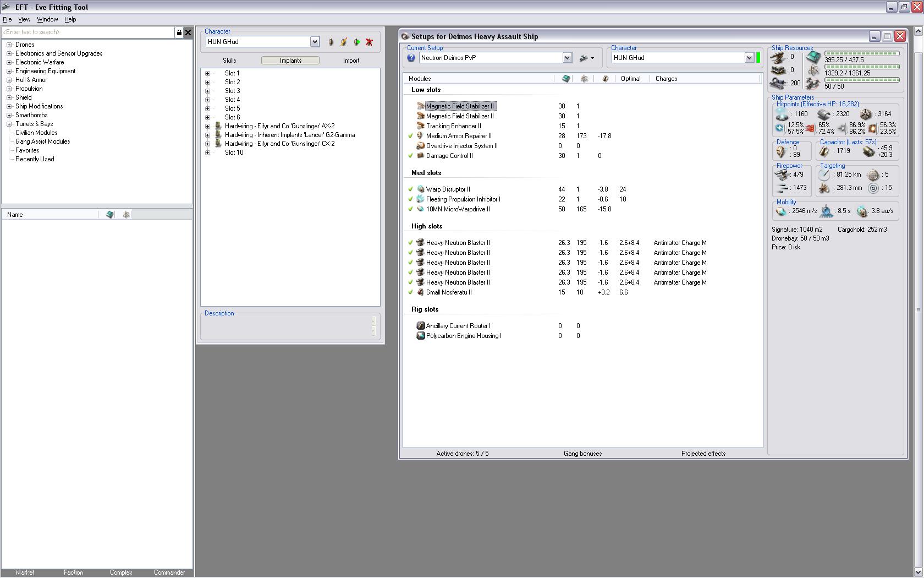Image resolution: width=924 pixels, height=578 pixels.
Task: Switch to the Skills tab
Action: coord(229,61)
